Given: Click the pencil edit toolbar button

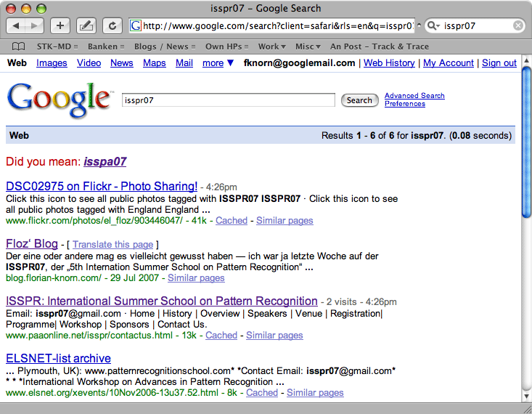Looking at the screenshot, I should (86, 26).
